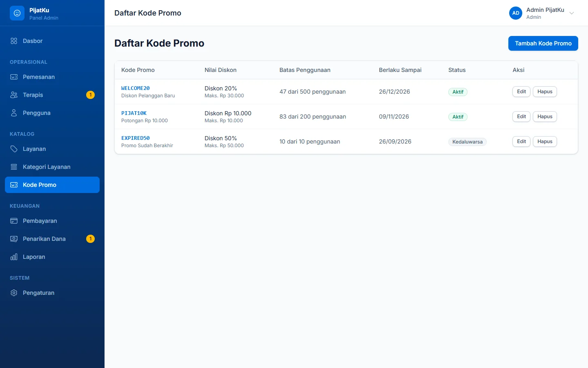
Task: Click the Penarikan Dana cash icon
Action: 14,239
